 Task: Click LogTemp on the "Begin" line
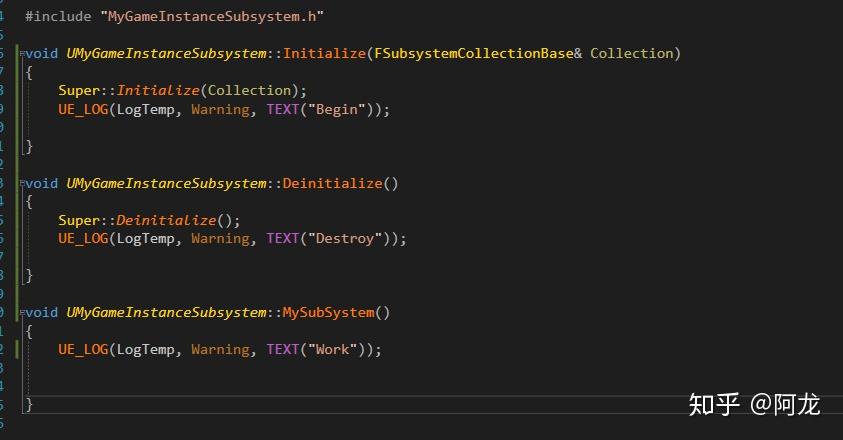point(146,109)
